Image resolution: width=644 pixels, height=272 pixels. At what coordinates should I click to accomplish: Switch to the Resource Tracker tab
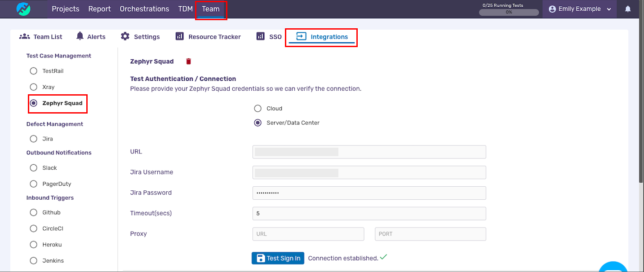coord(208,37)
